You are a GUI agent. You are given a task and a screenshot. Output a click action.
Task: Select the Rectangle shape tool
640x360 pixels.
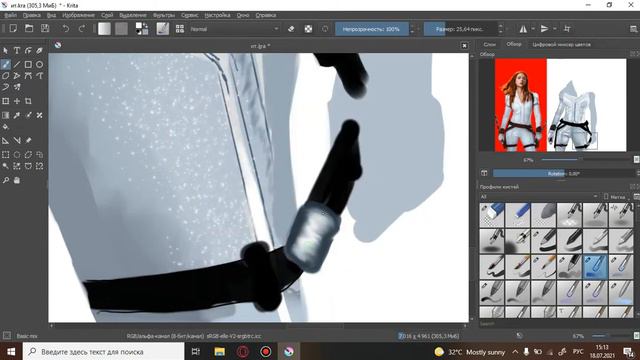pyautogui.click(x=28, y=64)
